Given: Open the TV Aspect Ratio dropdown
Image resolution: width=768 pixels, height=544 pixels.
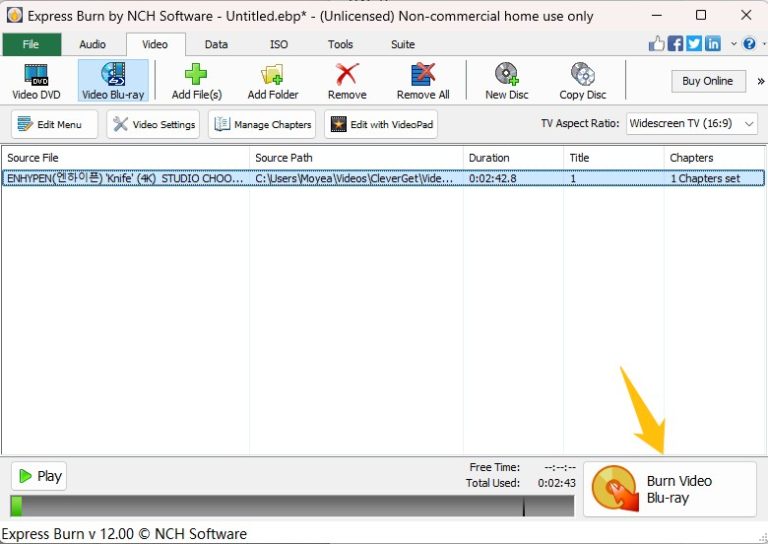Looking at the screenshot, I should coord(692,123).
